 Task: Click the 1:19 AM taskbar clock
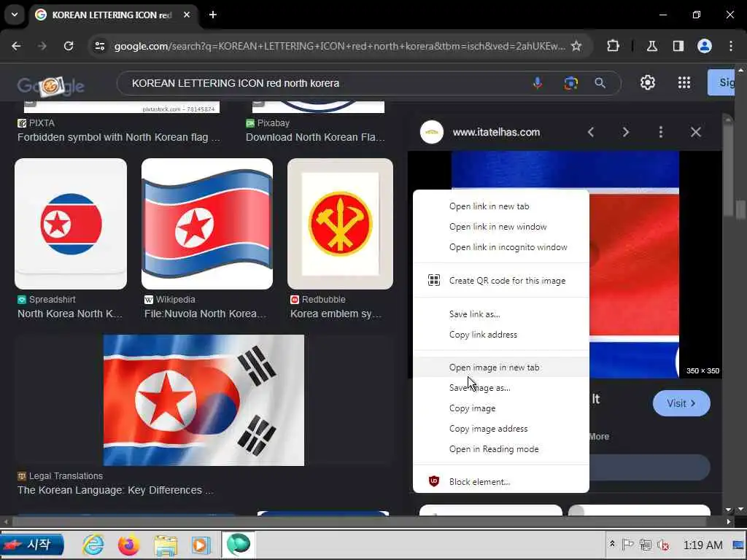[x=703, y=545]
